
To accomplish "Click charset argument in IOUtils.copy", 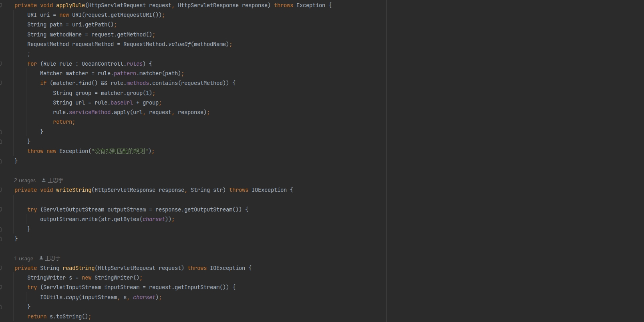I will (144, 297).
